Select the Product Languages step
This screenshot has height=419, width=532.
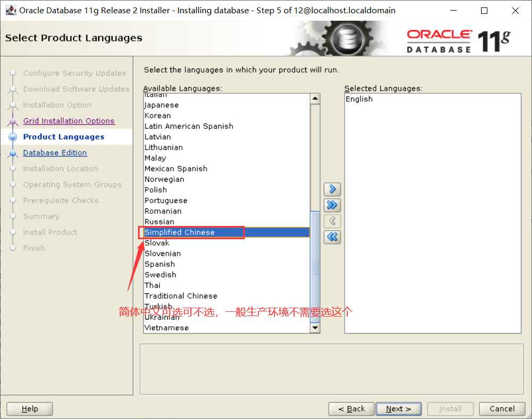[x=64, y=137]
